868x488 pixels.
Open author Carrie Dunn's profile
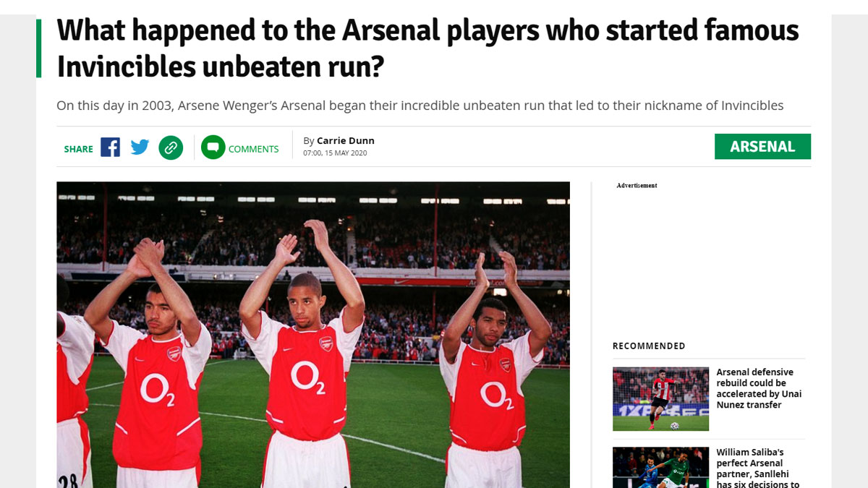(345, 140)
